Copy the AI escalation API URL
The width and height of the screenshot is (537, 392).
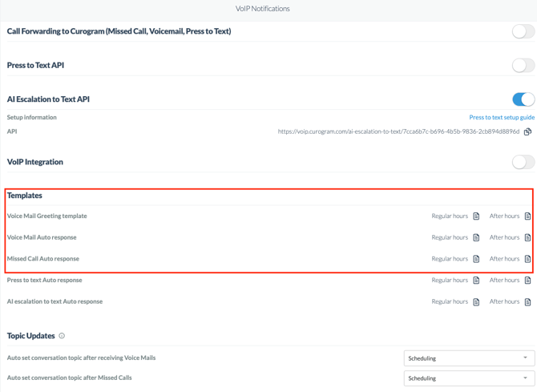527,131
